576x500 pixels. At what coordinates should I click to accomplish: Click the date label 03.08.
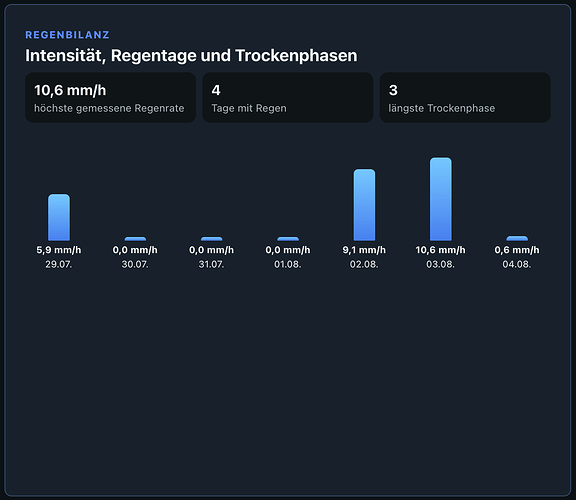441,265
